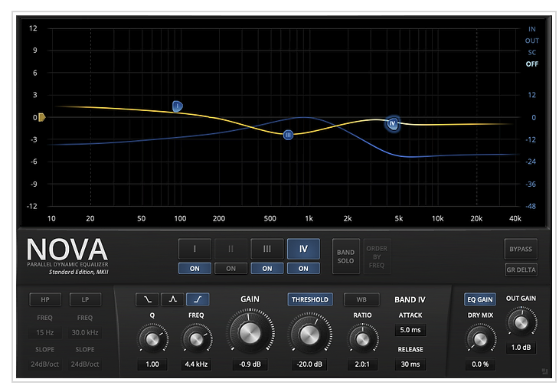Toggle band II ON switch

click(x=230, y=268)
